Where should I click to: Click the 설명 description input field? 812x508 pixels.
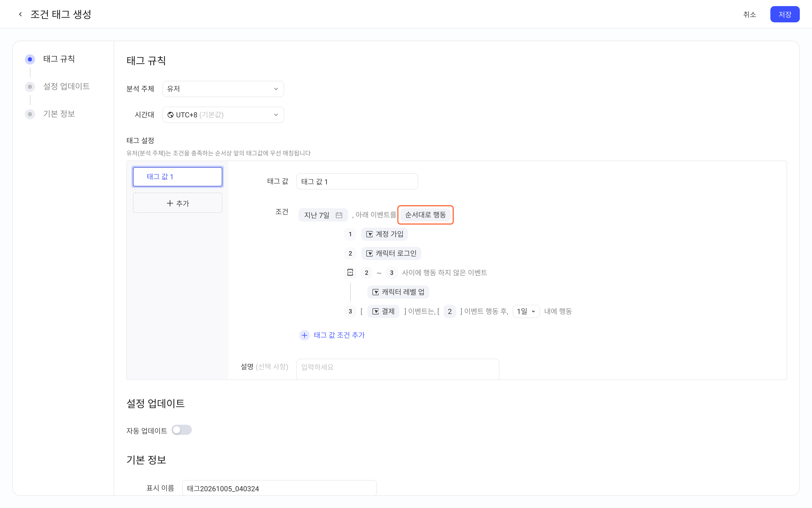coord(398,369)
